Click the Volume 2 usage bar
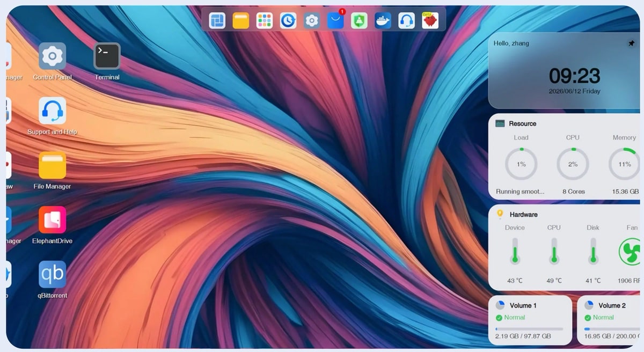 click(x=612, y=329)
